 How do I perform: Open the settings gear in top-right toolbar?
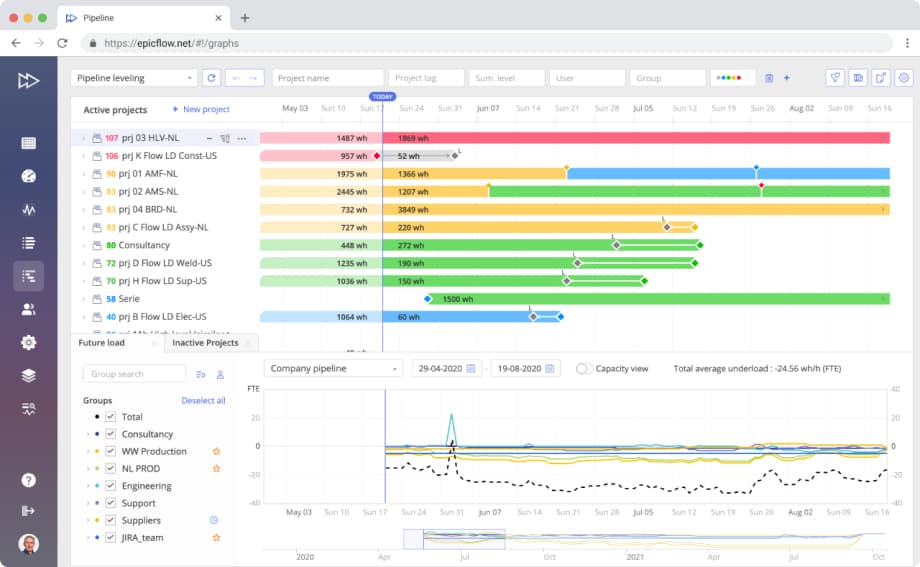903,78
